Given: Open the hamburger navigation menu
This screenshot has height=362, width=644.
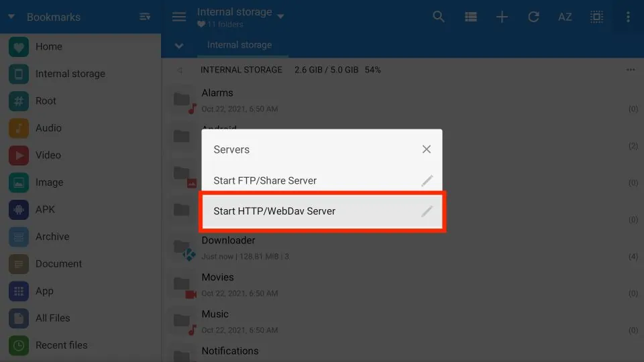Looking at the screenshot, I should coord(179,17).
